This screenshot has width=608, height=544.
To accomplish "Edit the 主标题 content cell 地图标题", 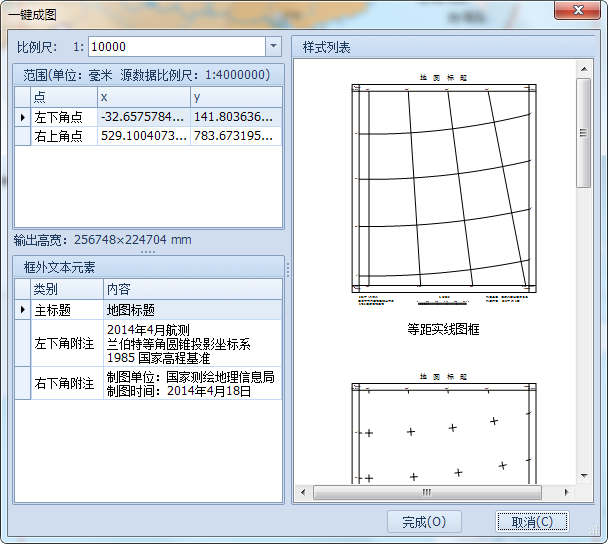I will 192,310.
